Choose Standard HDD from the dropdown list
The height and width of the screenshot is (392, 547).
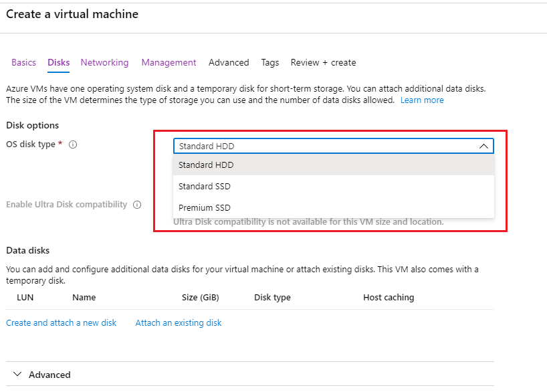206,165
